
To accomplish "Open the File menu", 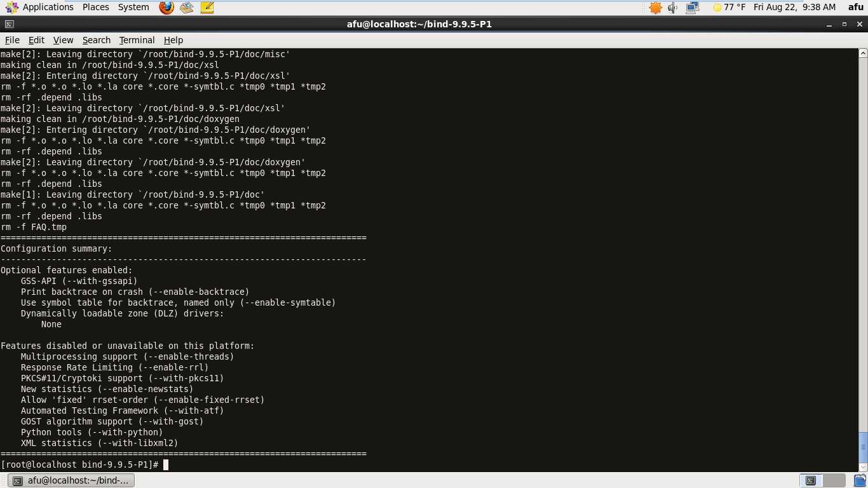I will (12, 39).
